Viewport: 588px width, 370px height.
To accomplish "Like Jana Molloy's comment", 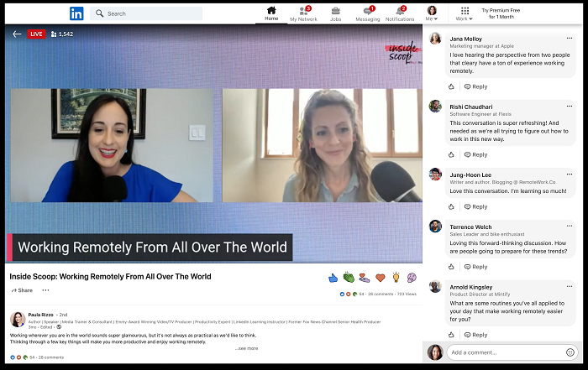I will tap(451, 86).
